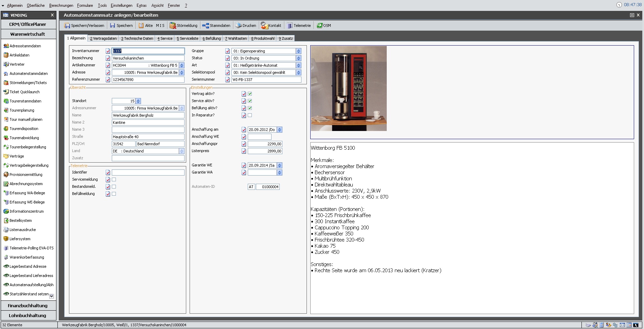The width and height of the screenshot is (644, 329).
Task: Click the OSM toolbar icon
Action: (x=319, y=26)
